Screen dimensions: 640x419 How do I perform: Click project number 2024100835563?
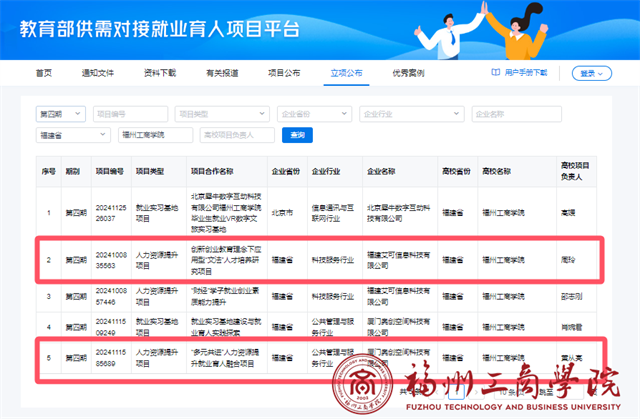tap(111, 260)
